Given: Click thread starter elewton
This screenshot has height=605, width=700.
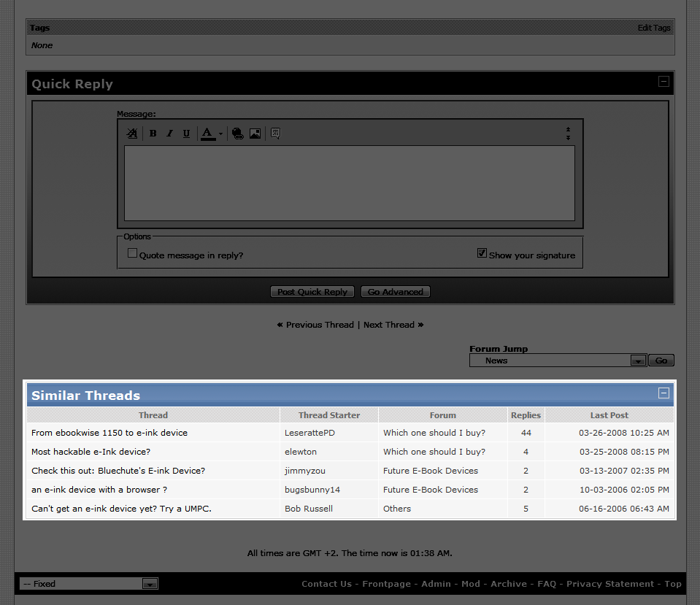Looking at the screenshot, I should (x=301, y=452).
